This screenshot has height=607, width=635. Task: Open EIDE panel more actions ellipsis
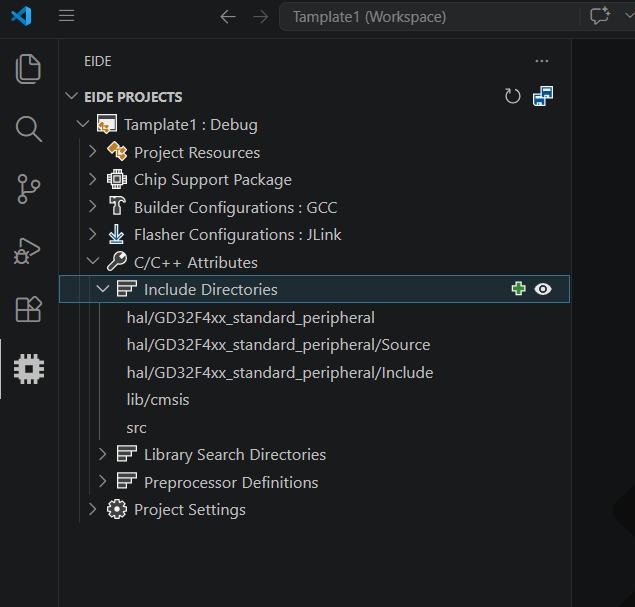coord(542,61)
